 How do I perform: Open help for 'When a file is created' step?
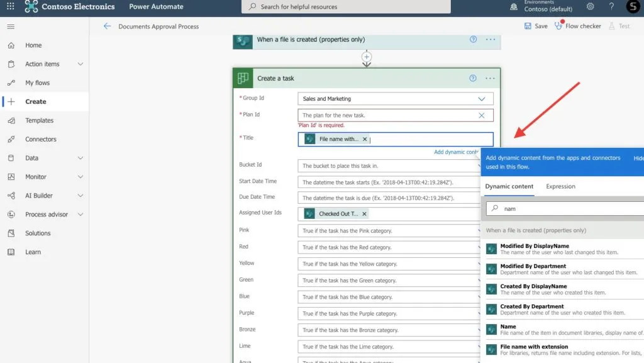tap(473, 40)
